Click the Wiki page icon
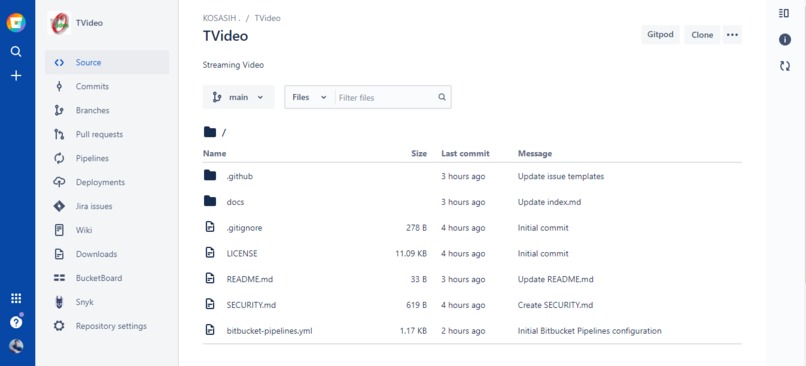Screen dimensions: 806x366 pos(59,230)
